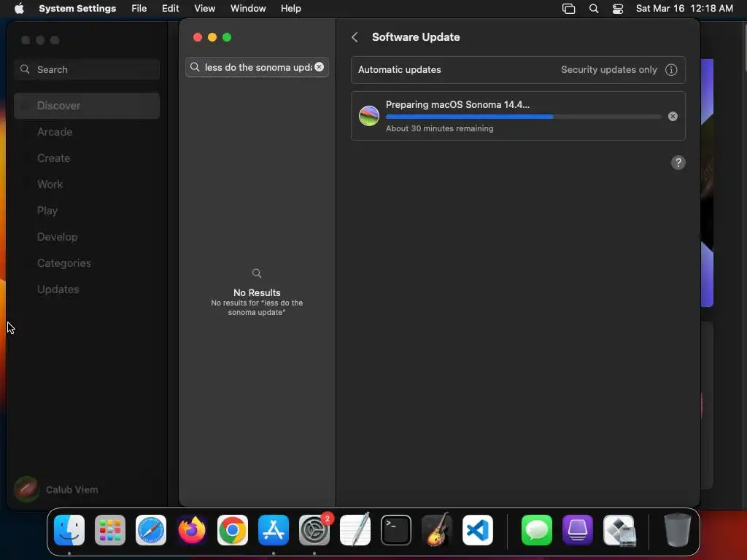Open Apple Configurator from the Dock
Screen dimensions: 747x560
pos(578,530)
